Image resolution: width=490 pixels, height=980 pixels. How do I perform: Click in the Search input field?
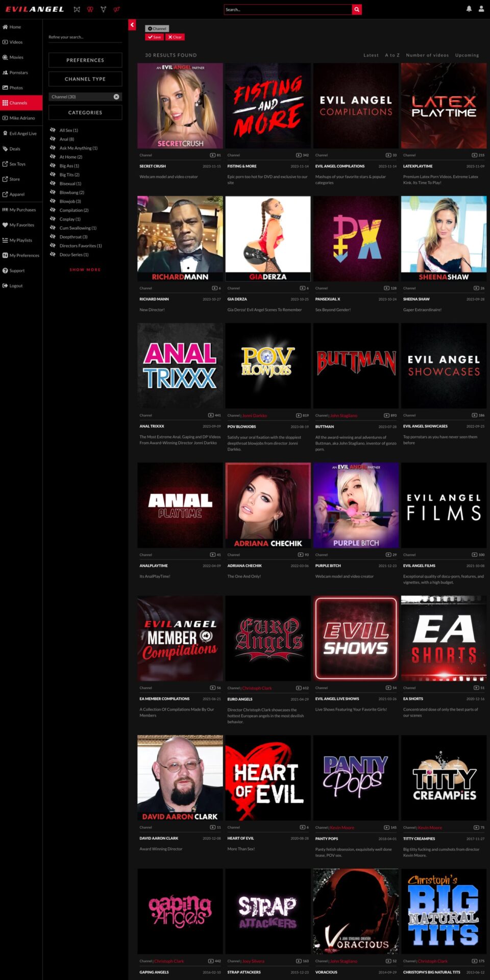pos(288,9)
